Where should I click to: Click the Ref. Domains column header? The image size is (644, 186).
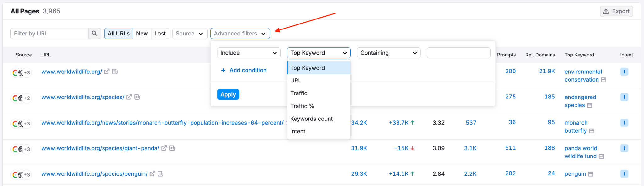(x=540, y=55)
